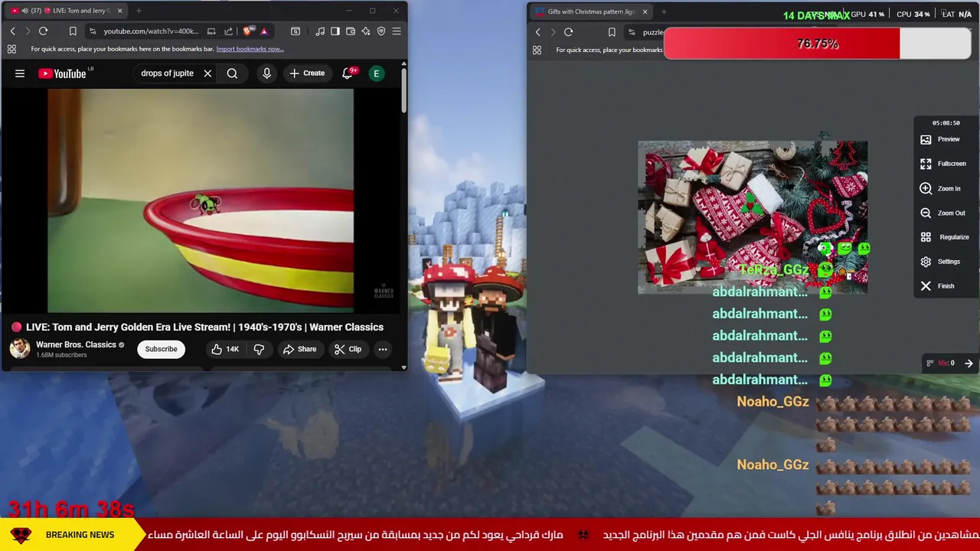Open new tab in puzzle window

(664, 11)
